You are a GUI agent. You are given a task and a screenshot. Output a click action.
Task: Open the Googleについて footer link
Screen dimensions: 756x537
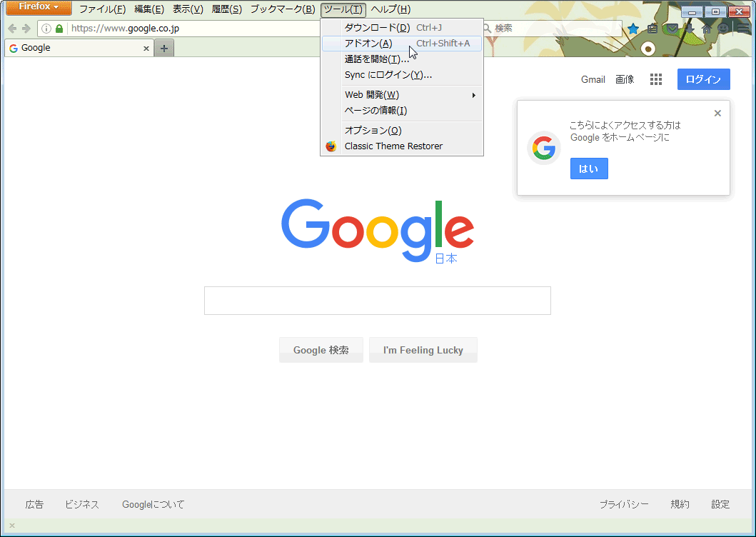click(153, 505)
